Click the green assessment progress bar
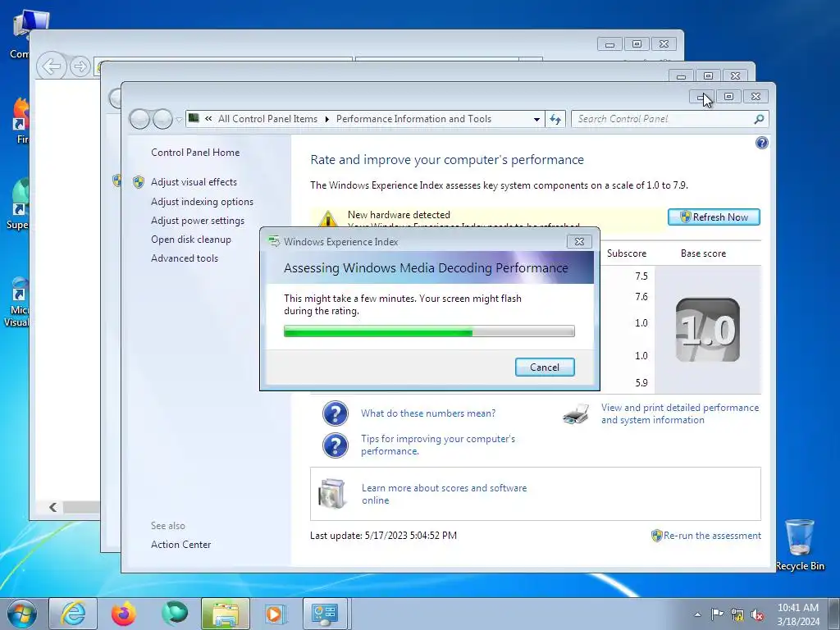 (429, 331)
